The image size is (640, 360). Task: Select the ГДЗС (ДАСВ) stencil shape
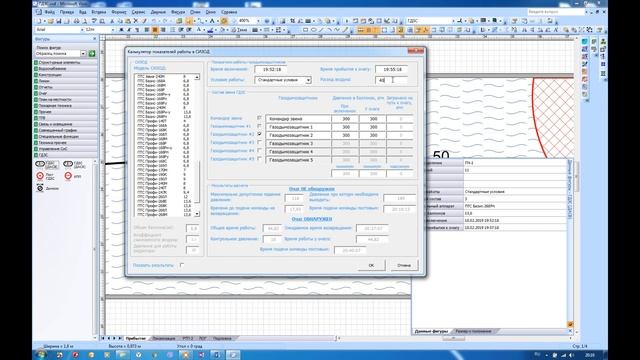point(47,164)
